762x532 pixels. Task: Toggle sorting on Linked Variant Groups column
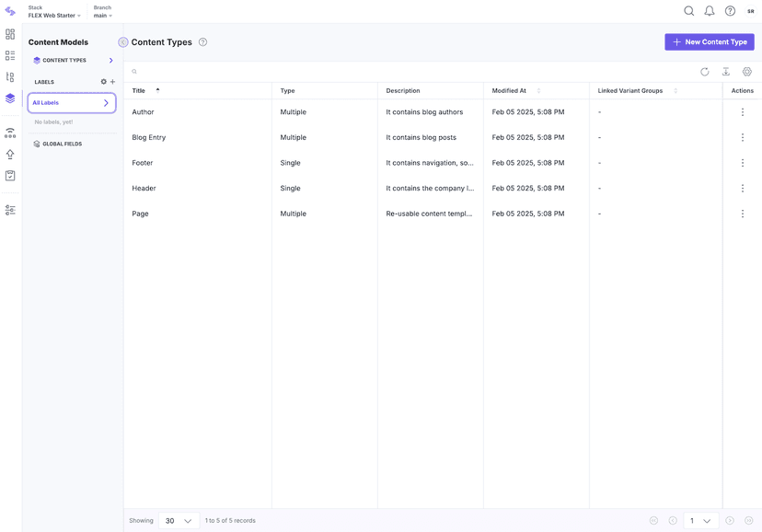pyautogui.click(x=675, y=90)
